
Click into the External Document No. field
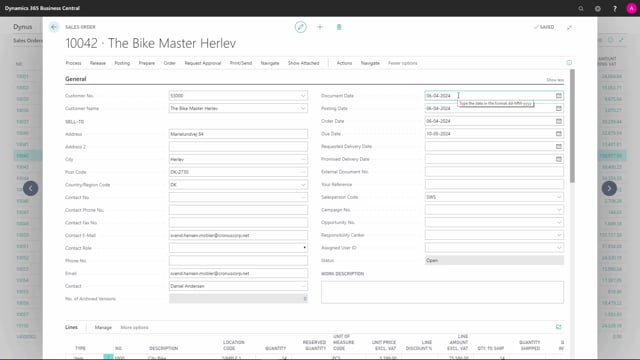[494, 171]
